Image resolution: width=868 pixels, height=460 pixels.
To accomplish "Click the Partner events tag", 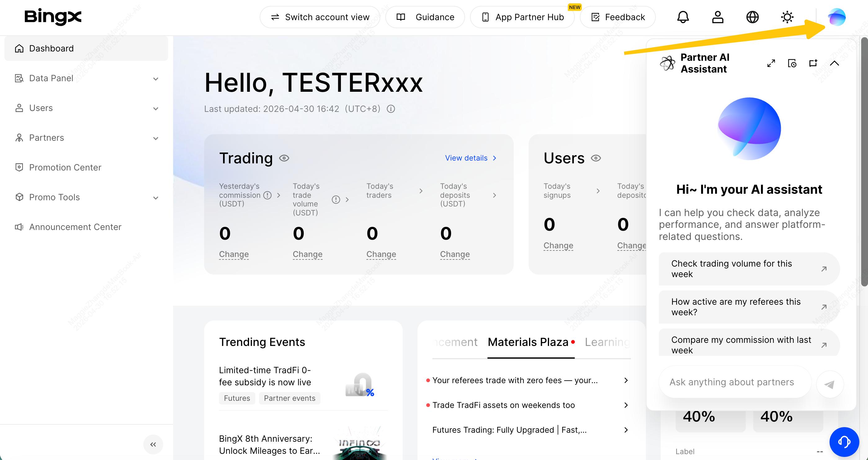I will (289, 398).
